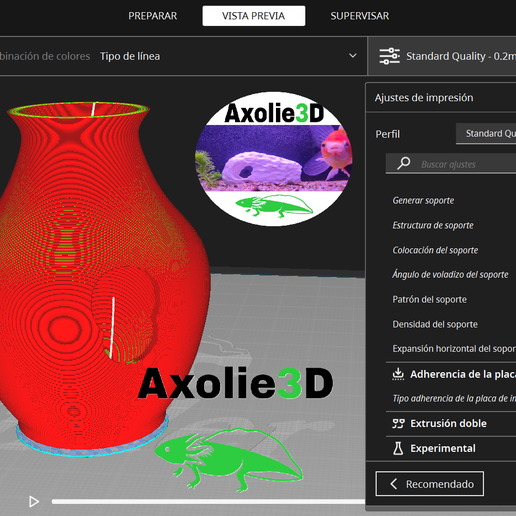This screenshot has height=516, width=516.
Task: Open the Tipo de línea color scheme dropdown
Action: 183,56
